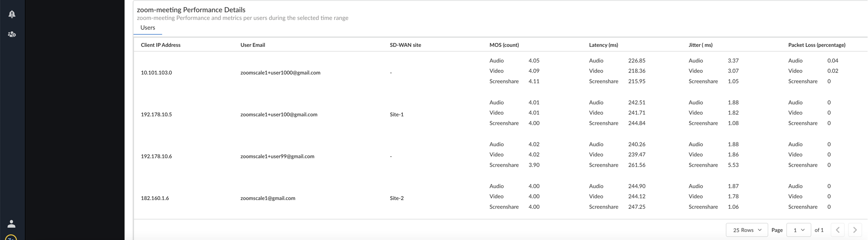
Task: Select the 10.101.103.0 client IP row
Action: (x=156, y=73)
